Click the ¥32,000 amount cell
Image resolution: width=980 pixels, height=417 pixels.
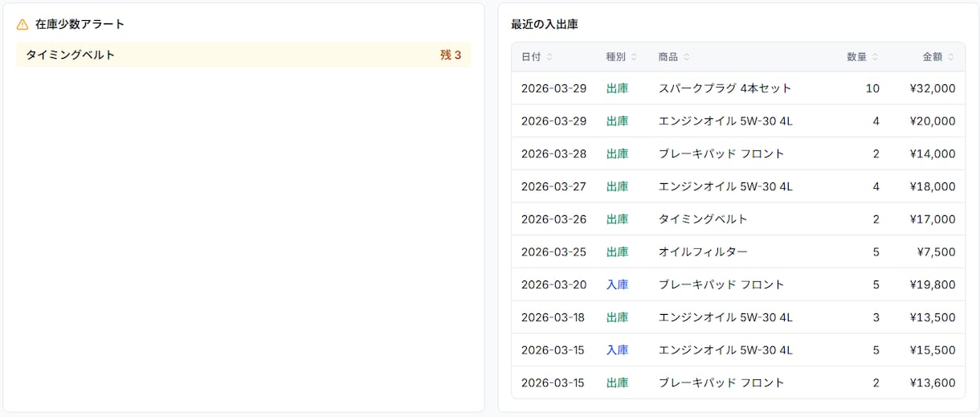933,88
